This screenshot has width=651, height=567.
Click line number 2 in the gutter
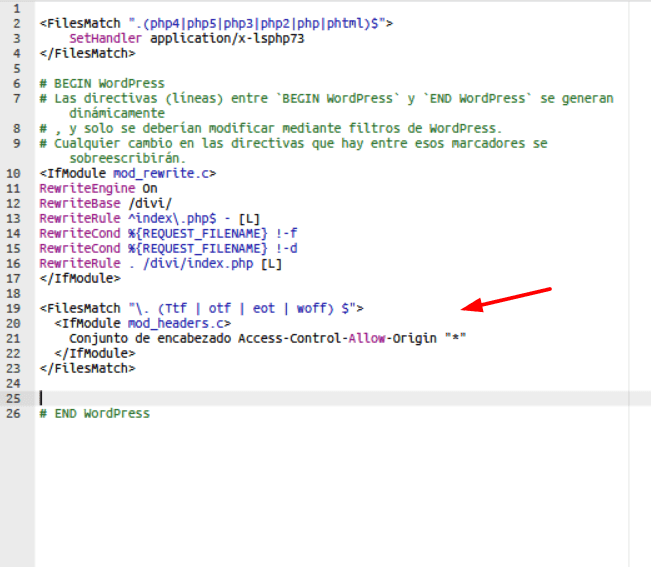tap(17, 23)
